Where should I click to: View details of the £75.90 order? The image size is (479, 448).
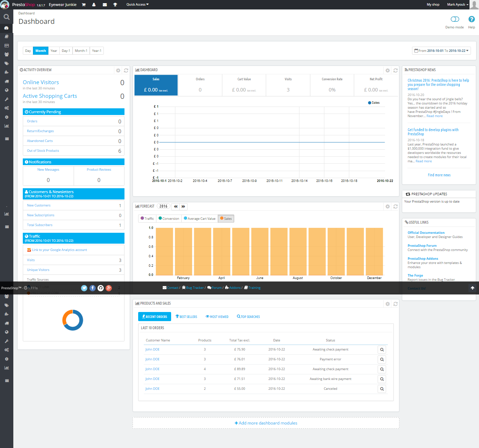[x=382, y=349]
